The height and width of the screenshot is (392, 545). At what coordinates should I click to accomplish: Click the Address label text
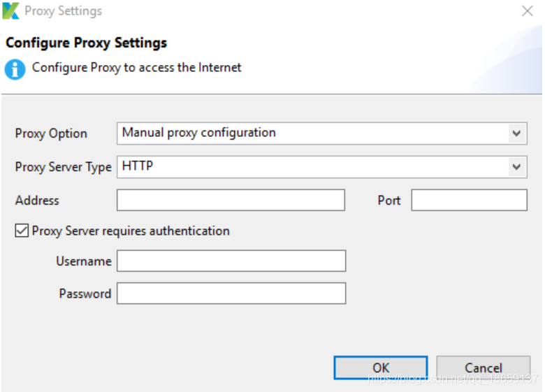(x=37, y=201)
